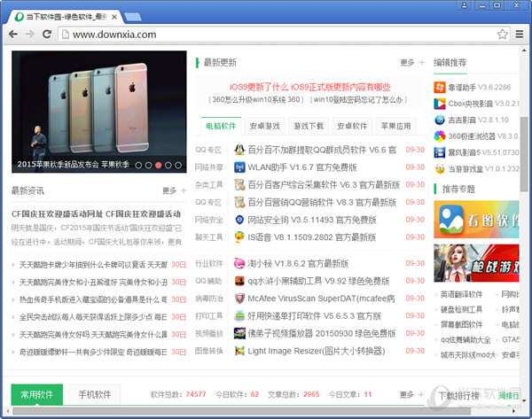Click the 佛弟子视频播放器 icon
The width and height of the screenshot is (532, 419).
239,334
